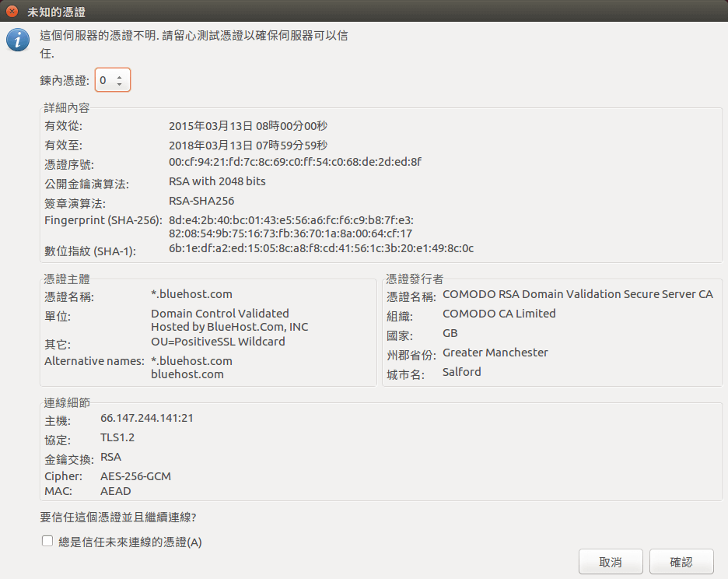This screenshot has width=728, height=579.
Task: Click the OU=PositiveSSL Wildcard text
Action: pyautogui.click(x=218, y=341)
